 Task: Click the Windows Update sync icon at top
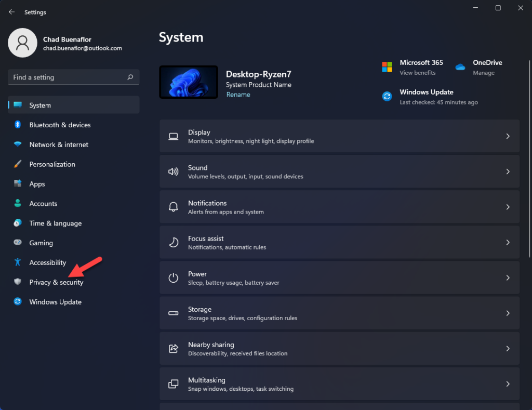(387, 96)
